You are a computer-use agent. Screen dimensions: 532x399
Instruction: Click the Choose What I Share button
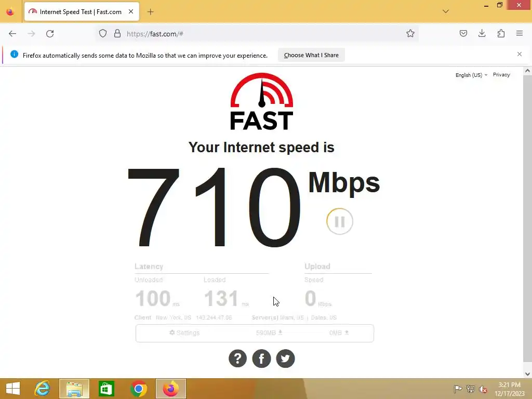point(311,55)
